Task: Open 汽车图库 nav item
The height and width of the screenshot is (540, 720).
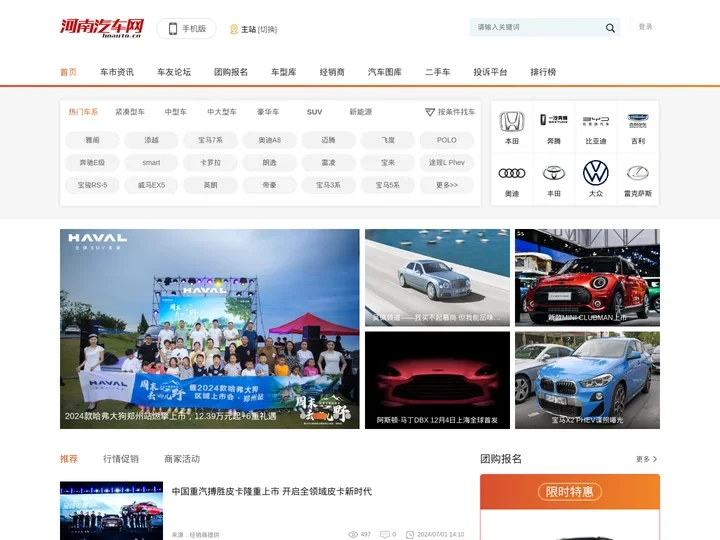Action: pyautogui.click(x=384, y=72)
